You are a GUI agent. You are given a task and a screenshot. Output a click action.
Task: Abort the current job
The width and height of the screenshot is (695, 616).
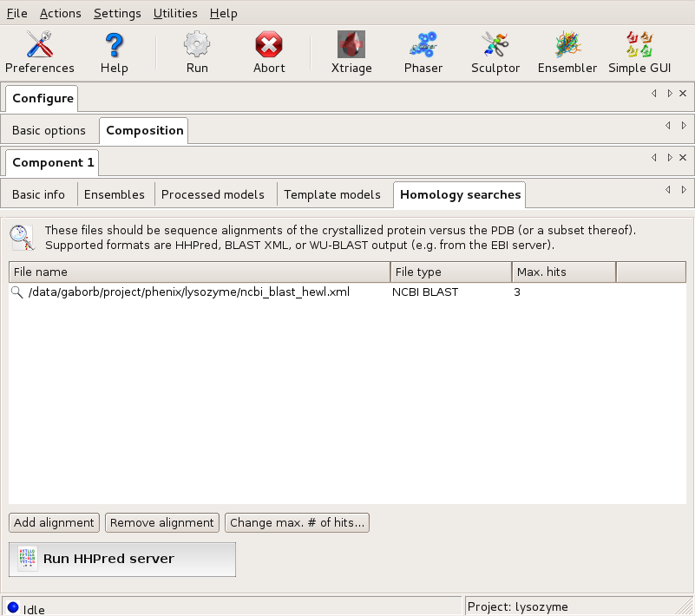tap(269, 52)
